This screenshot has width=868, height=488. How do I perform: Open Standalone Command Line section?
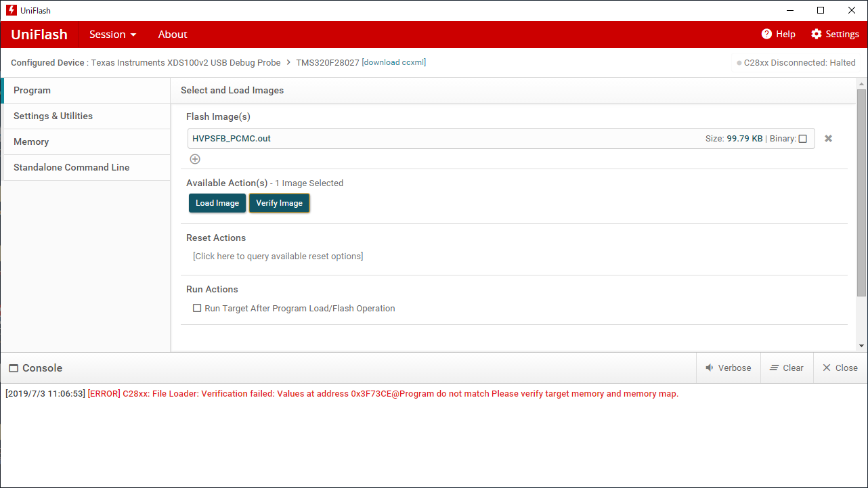coord(85,168)
